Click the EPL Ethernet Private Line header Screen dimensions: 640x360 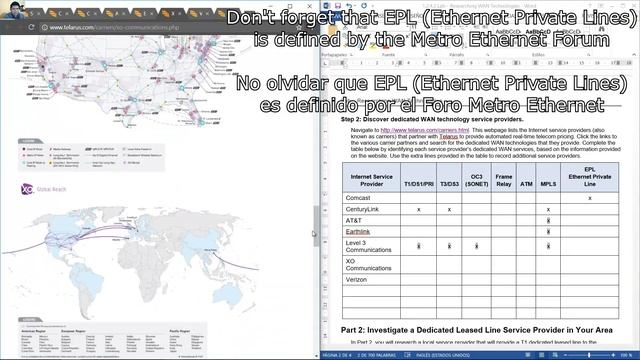coord(589,177)
